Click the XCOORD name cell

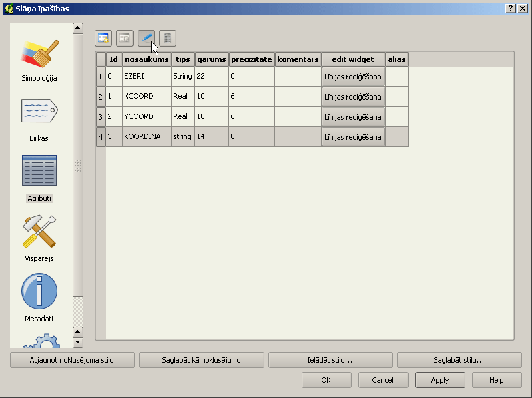click(147, 96)
